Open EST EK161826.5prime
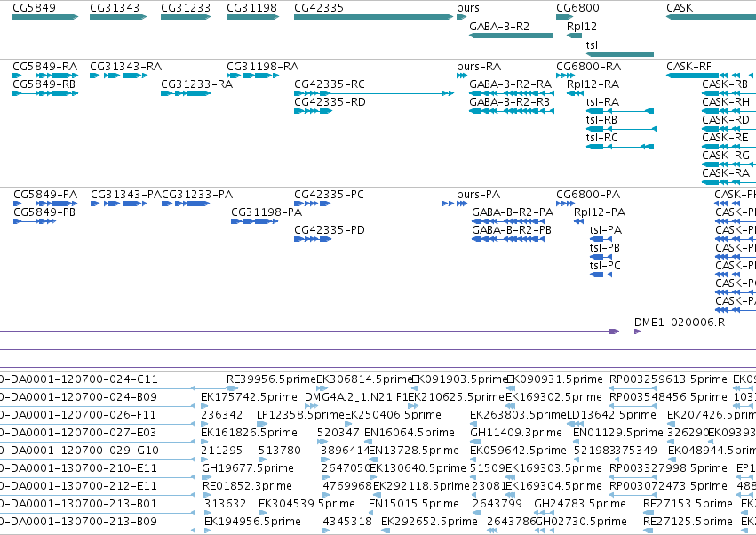This screenshot has width=756, height=535. (x=249, y=433)
